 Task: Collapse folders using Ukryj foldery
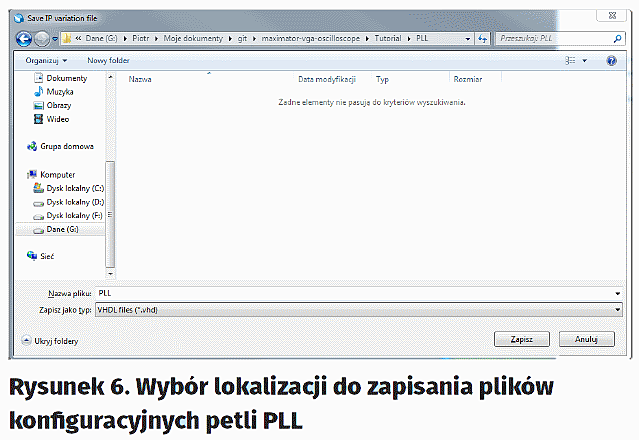point(56,341)
